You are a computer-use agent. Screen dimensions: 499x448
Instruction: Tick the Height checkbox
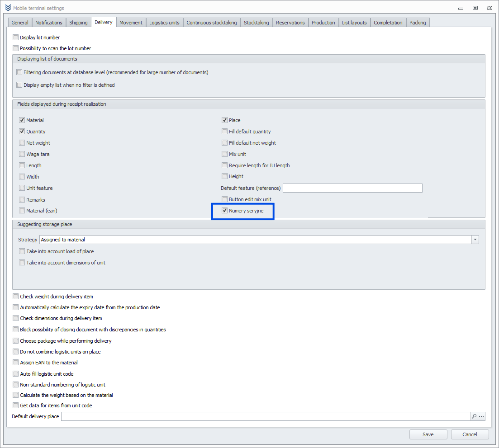tap(225, 176)
